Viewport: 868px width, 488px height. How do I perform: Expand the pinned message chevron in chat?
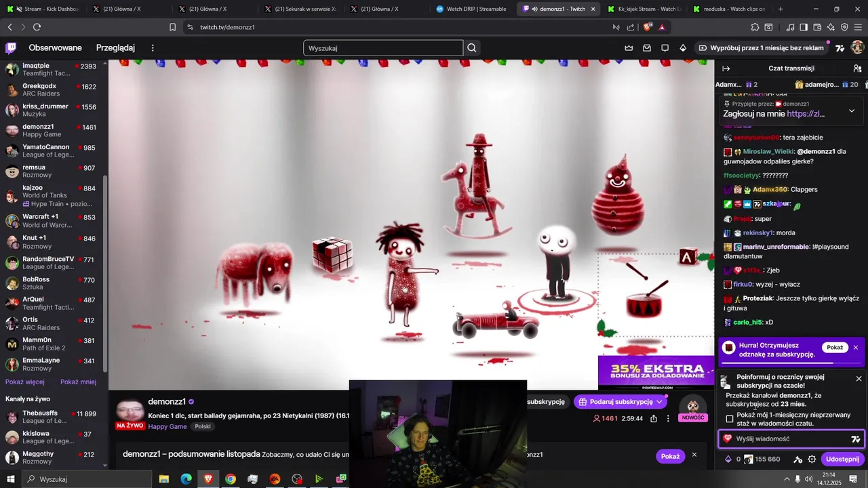[x=852, y=110]
